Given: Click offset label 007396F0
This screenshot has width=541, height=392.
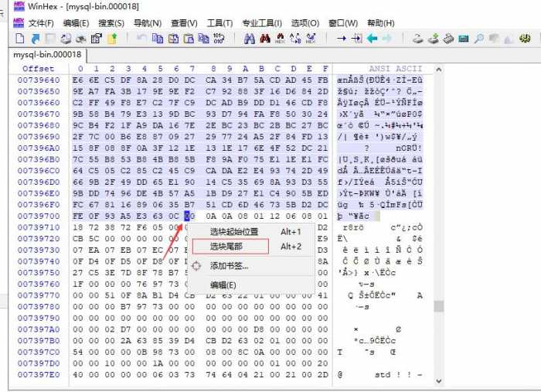Looking at the screenshot, I should pos(39,205).
